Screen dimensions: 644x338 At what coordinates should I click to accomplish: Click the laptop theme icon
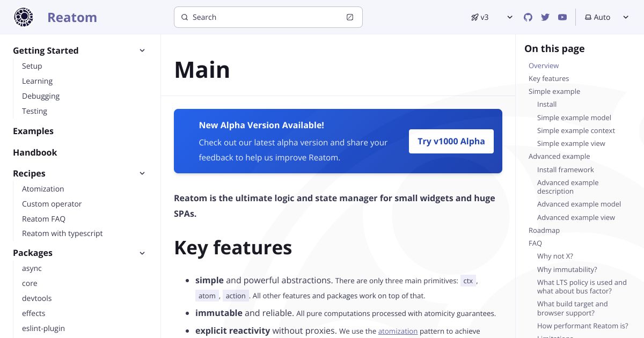click(588, 17)
